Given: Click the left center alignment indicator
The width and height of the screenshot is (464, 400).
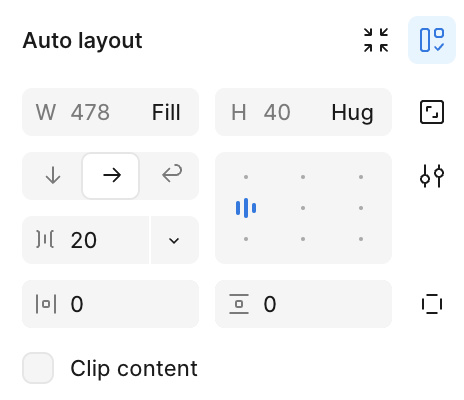Looking at the screenshot, I should (246, 208).
